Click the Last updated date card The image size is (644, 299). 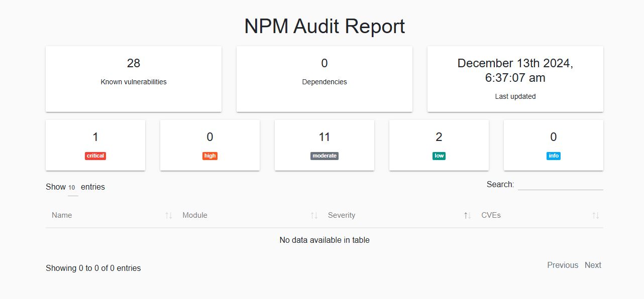tap(515, 79)
